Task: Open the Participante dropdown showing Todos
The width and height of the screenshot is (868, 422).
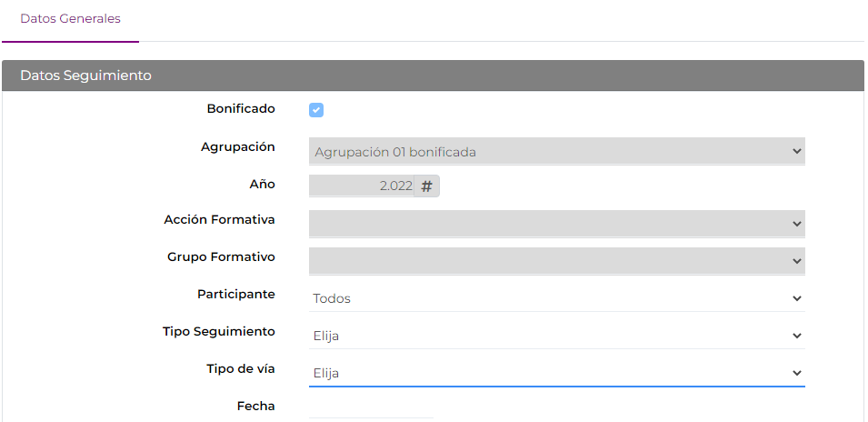Action: pyautogui.click(x=557, y=298)
